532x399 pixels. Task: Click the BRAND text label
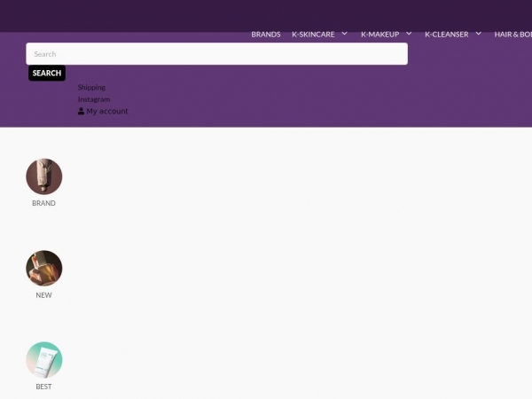(x=43, y=203)
